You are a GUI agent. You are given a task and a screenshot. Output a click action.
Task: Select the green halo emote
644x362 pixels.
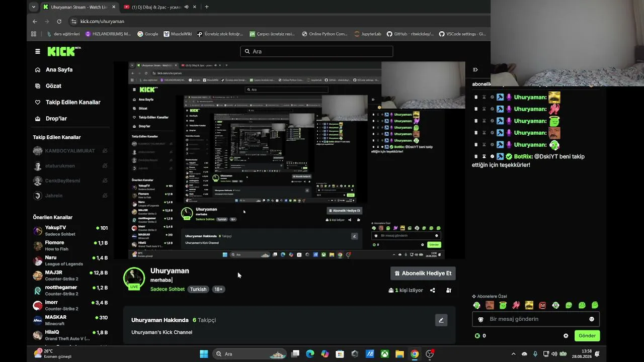coord(503,305)
